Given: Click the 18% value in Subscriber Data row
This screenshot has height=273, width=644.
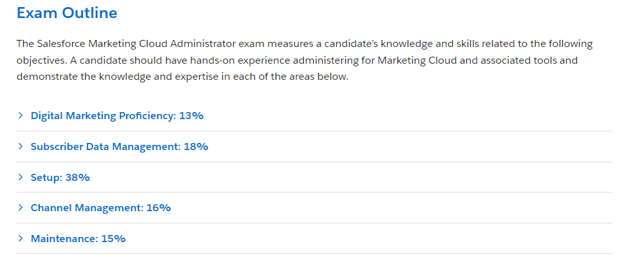Looking at the screenshot, I should (x=196, y=147).
